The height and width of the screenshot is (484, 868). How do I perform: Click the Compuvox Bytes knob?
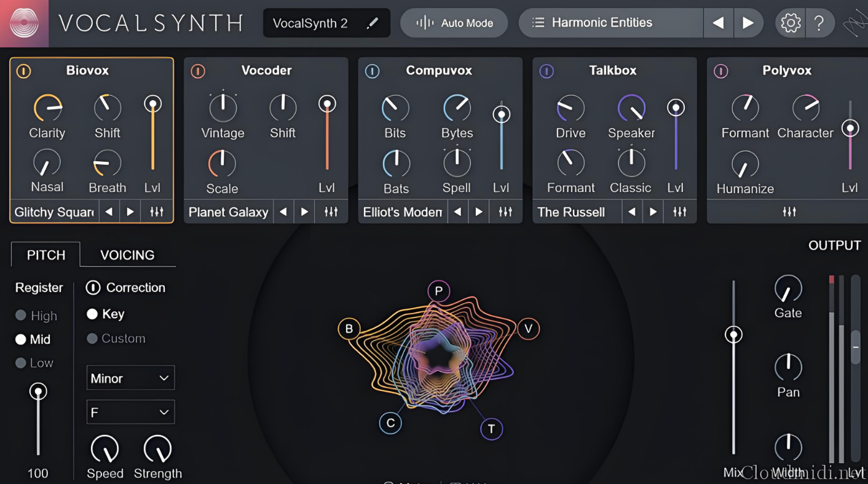click(x=457, y=108)
